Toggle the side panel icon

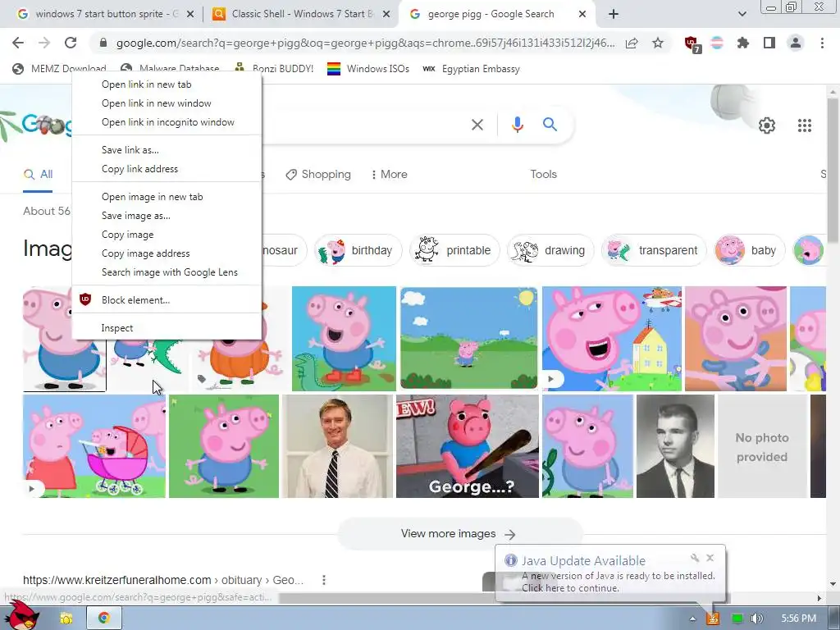pos(769,43)
